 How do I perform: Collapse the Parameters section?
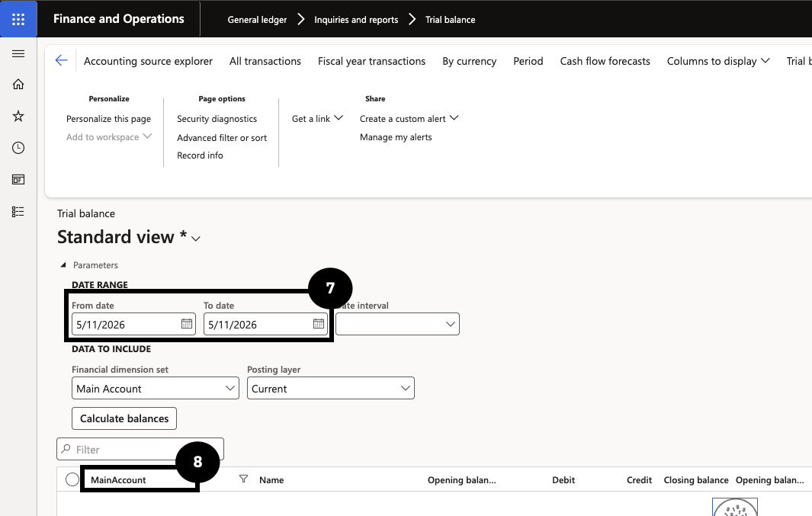tap(63, 265)
